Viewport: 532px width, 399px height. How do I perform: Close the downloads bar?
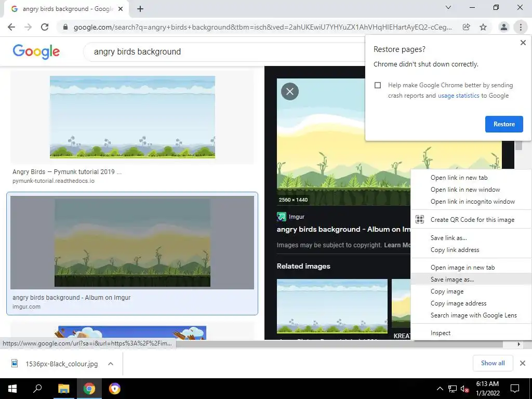point(523,363)
